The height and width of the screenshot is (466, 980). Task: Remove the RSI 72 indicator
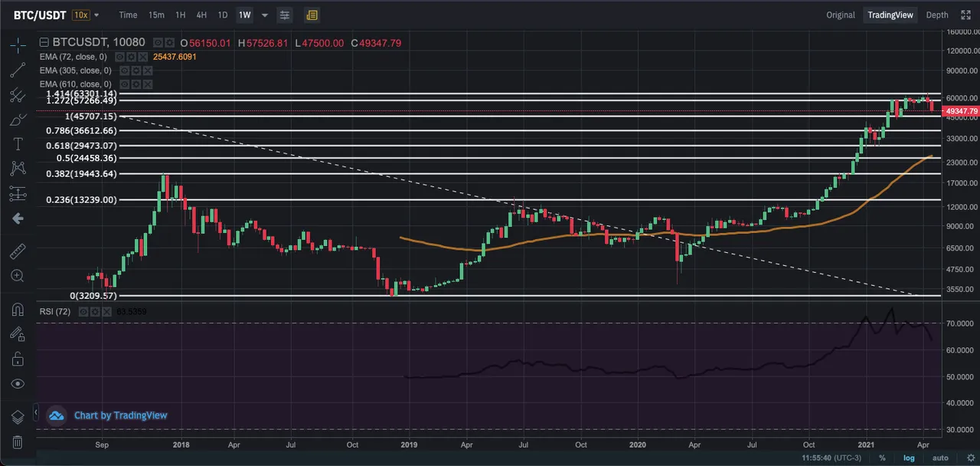click(105, 312)
